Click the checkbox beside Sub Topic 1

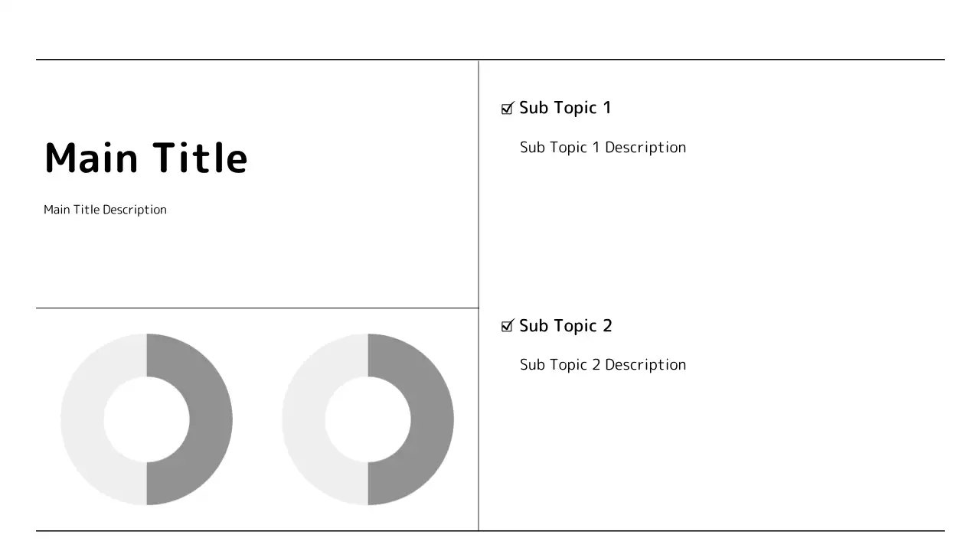coord(507,109)
